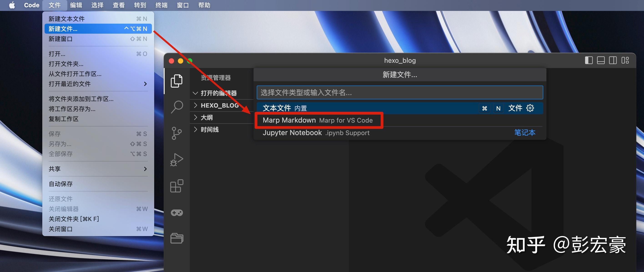Viewport: 644px width, 272px height.
Task: Click the 选择文件类型或输入文件名 input field
Action: click(x=400, y=93)
